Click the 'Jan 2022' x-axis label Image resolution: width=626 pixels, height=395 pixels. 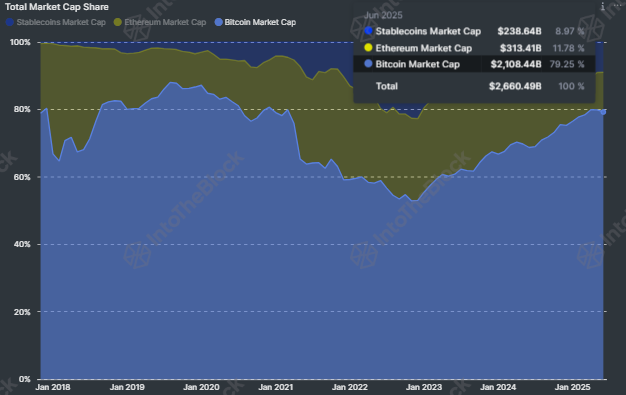coord(350,387)
